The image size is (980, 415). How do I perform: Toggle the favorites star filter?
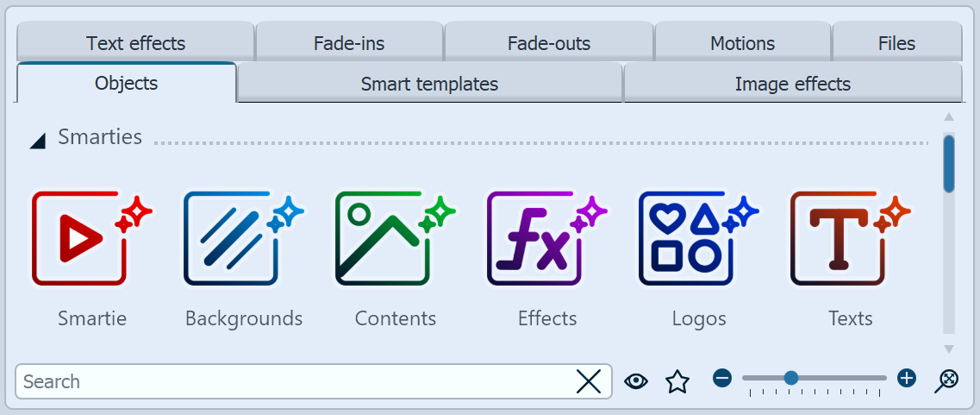(677, 381)
